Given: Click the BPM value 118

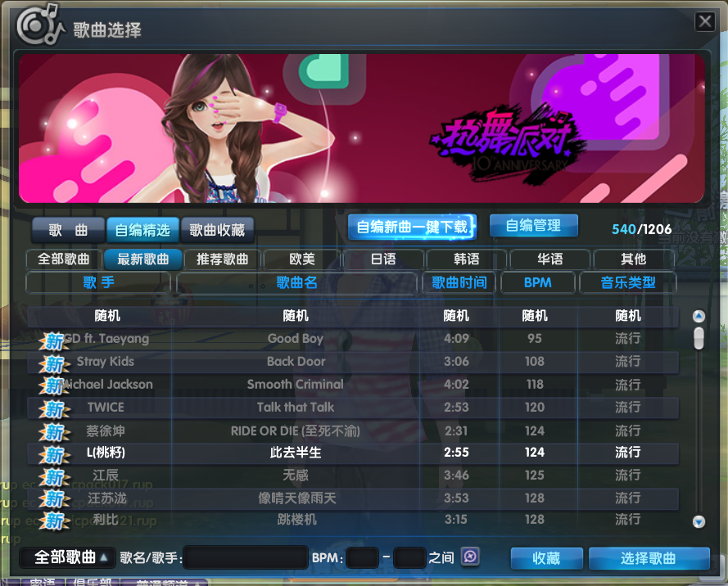Looking at the screenshot, I should pos(535,384).
